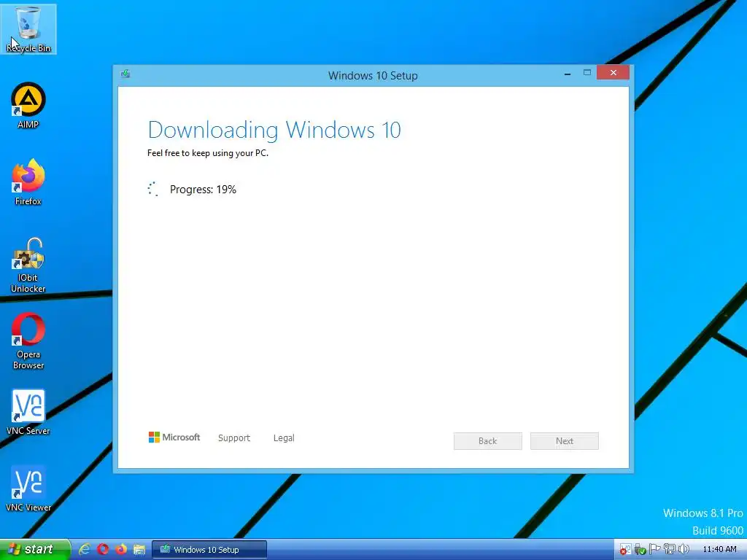Close the Windows 10 Setup window
Image resolution: width=747 pixels, height=560 pixels.
[x=613, y=73]
